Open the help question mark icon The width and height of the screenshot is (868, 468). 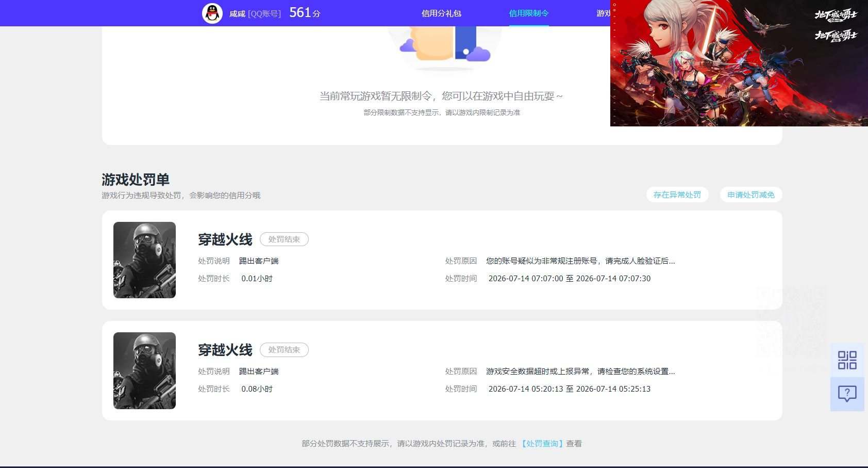pos(847,394)
